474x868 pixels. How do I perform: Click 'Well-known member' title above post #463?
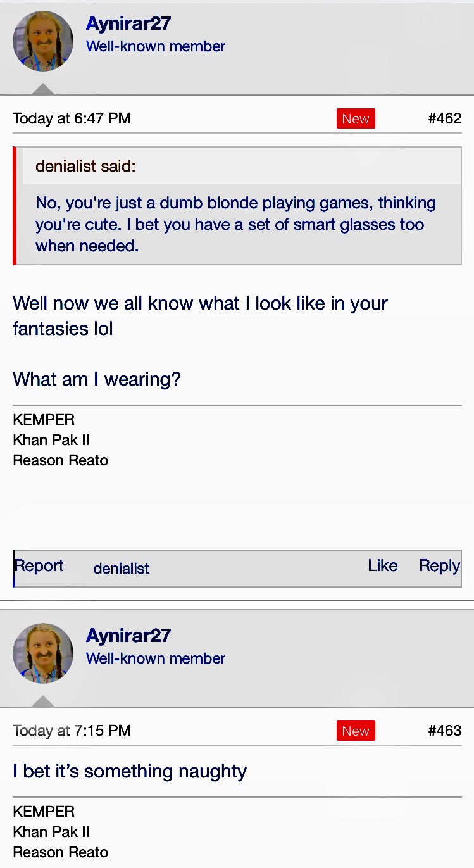(156, 658)
